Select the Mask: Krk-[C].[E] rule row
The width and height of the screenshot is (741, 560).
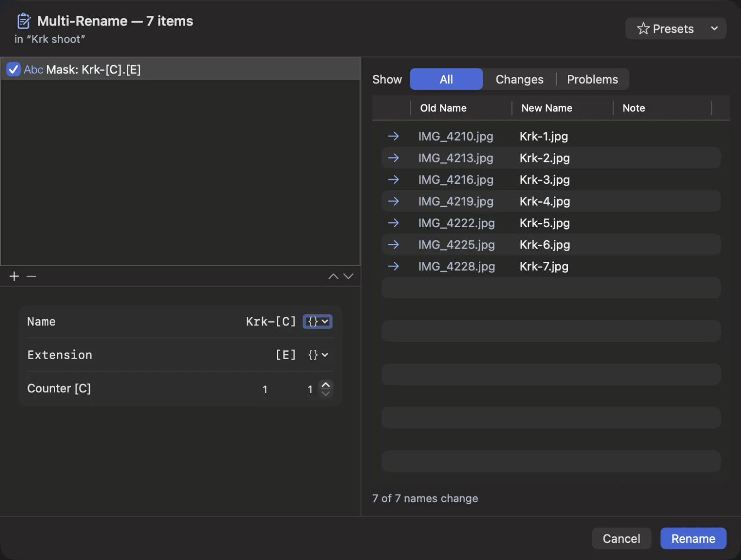(x=181, y=69)
